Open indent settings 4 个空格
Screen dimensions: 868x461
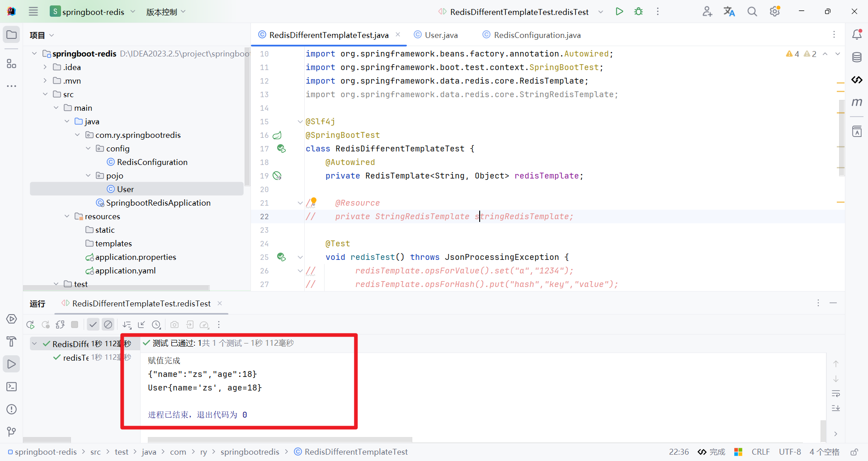824,452
